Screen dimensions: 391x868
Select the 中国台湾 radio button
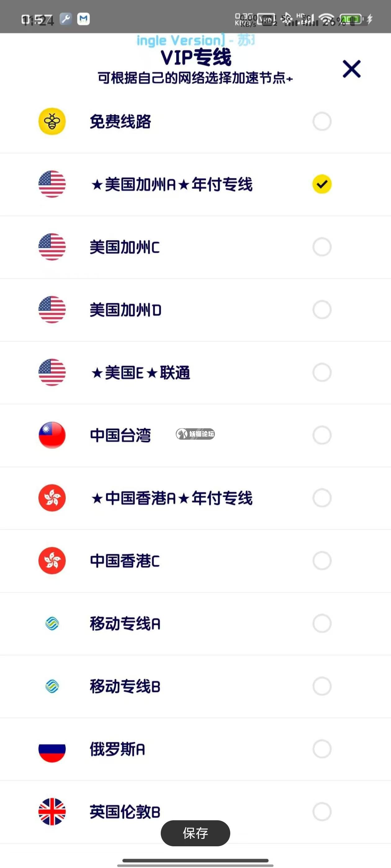[x=322, y=435]
